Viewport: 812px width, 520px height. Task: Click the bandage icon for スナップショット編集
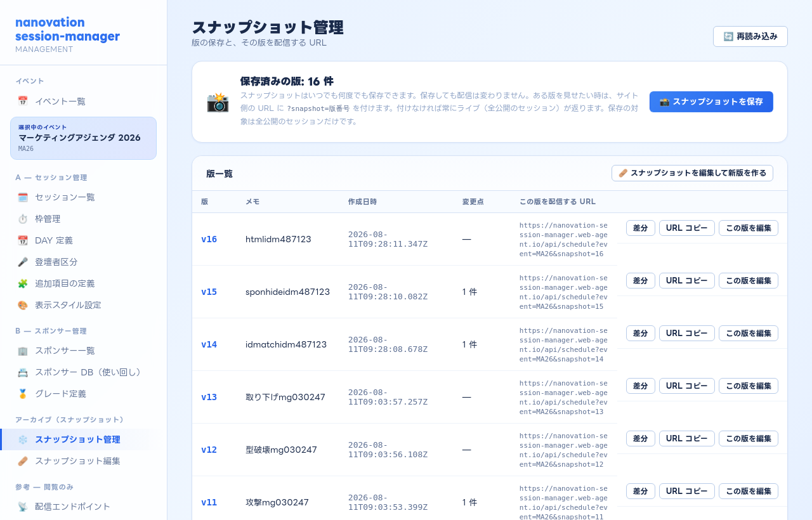pyautogui.click(x=23, y=461)
